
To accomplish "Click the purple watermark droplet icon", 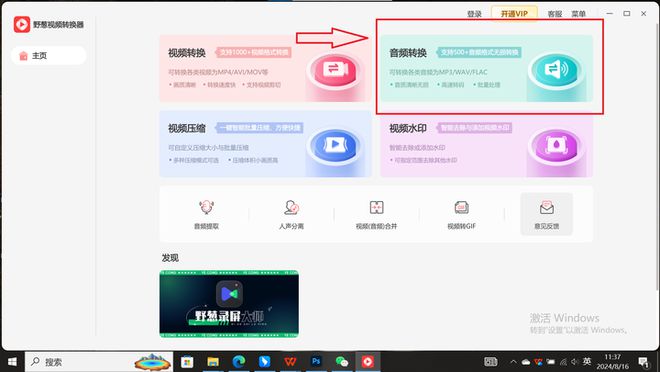I will coord(556,146).
